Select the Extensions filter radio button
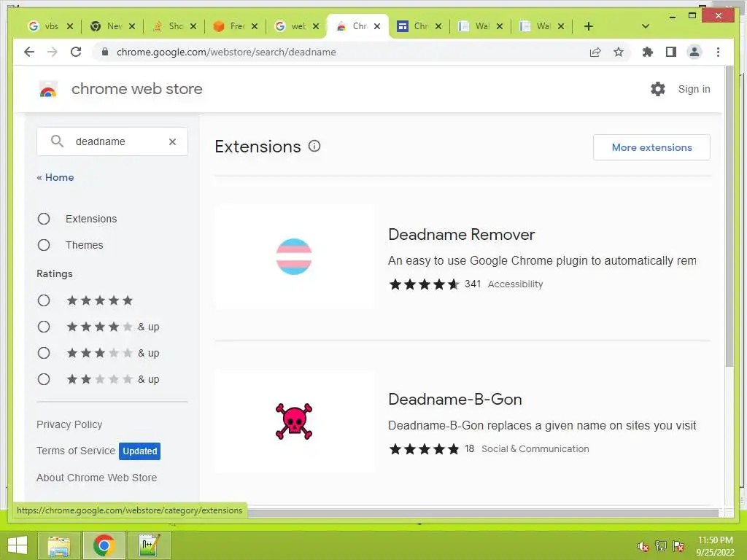 coord(44,219)
